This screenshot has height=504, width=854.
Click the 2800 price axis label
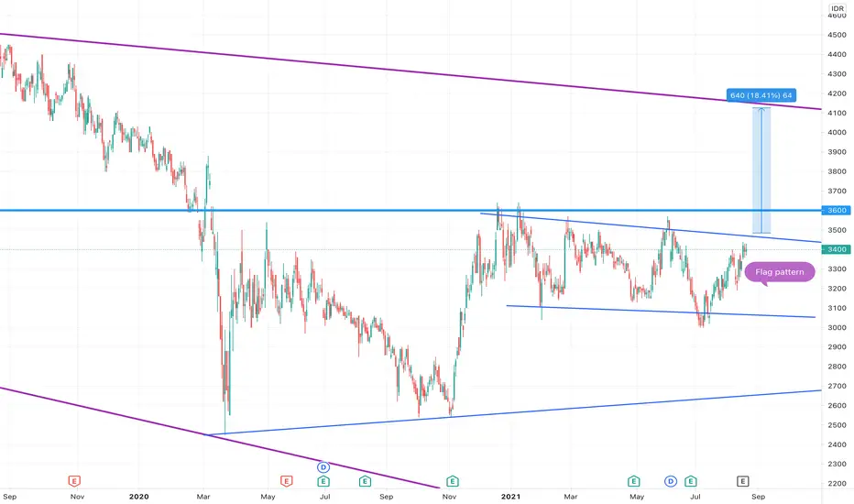838,367
